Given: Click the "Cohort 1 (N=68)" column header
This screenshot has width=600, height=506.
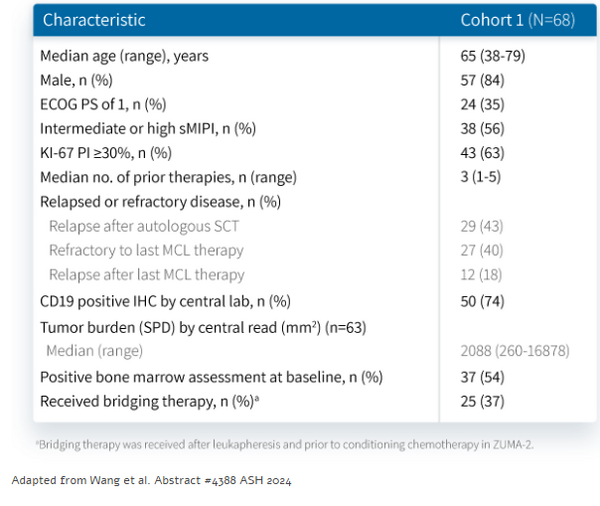Looking at the screenshot, I should pyautogui.click(x=517, y=20).
